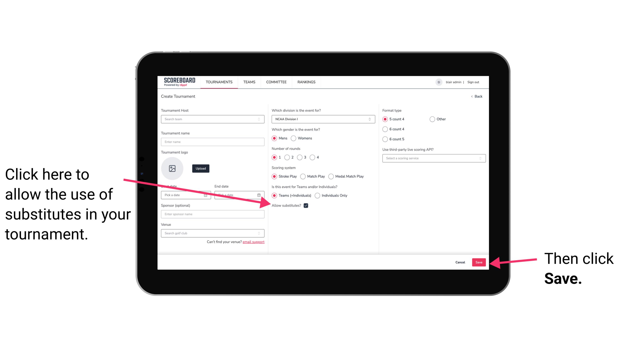644x346 pixels.
Task: Toggle the Allow substitutes checkbox
Action: (x=307, y=205)
